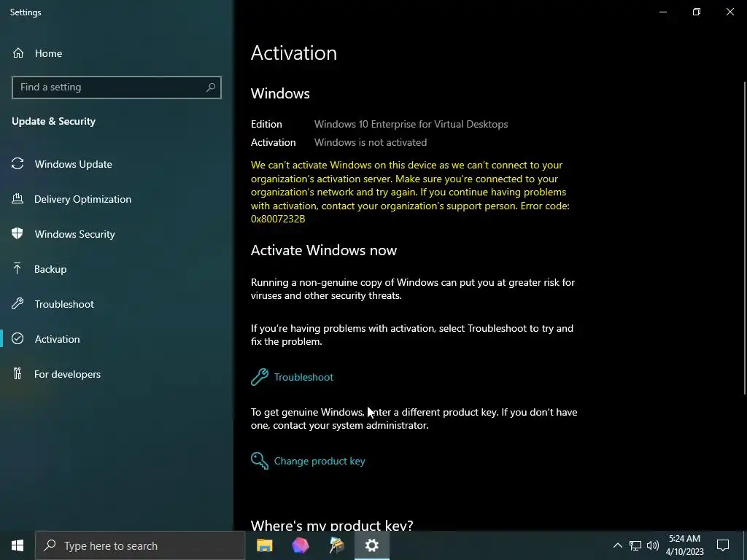The width and height of the screenshot is (747, 560).
Task: Click the wrench icon beside Troubleshoot link
Action: tap(260, 377)
